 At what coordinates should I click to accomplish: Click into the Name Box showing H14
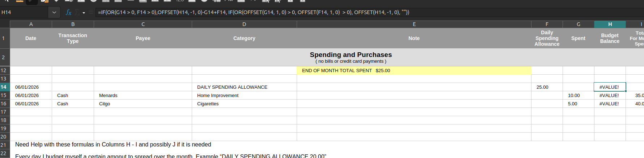[x=24, y=12]
